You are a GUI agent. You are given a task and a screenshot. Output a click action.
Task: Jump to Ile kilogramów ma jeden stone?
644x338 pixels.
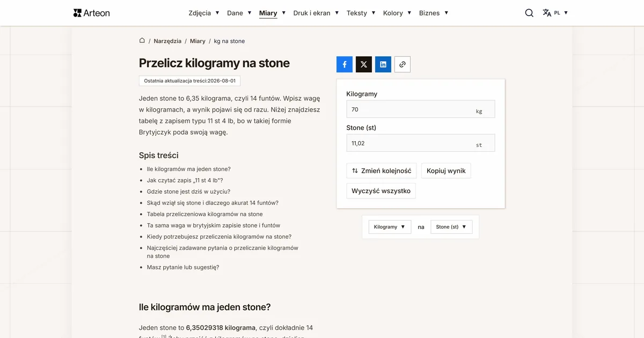pyautogui.click(x=189, y=169)
